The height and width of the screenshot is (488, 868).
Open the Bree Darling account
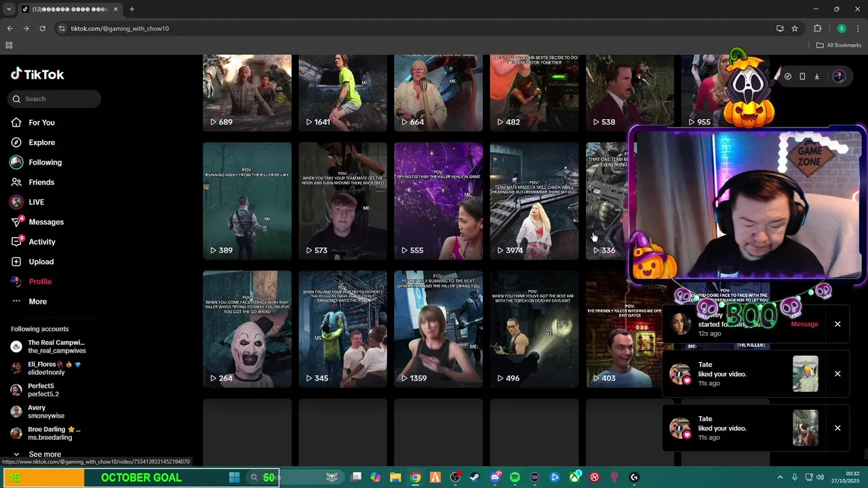[54, 433]
